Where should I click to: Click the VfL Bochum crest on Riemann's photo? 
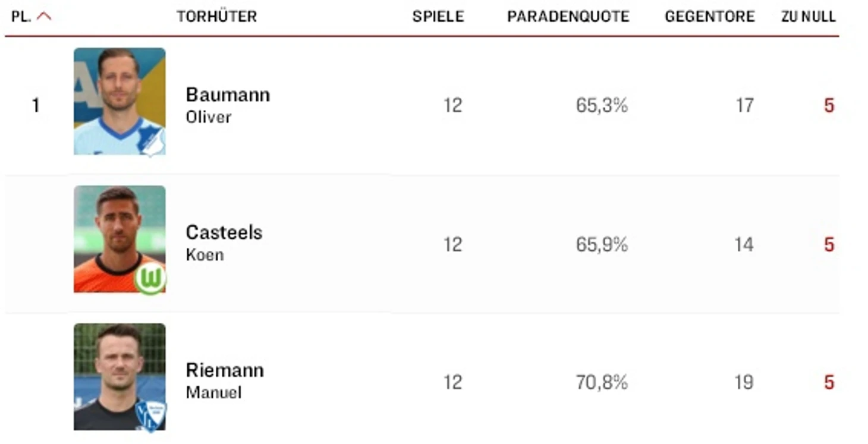coord(150,415)
